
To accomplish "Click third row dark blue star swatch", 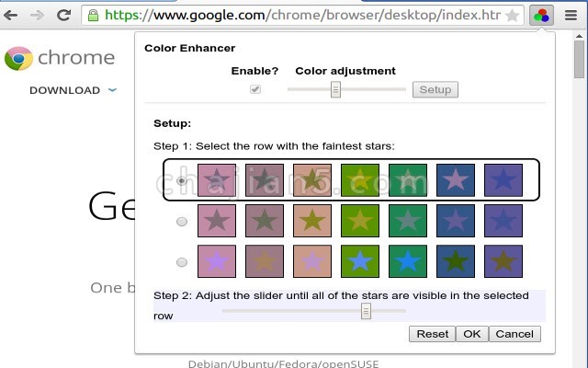I will 456,261.
